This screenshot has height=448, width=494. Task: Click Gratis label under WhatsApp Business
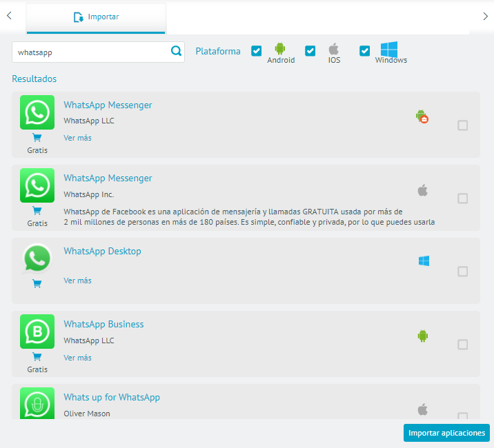pos(37,369)
